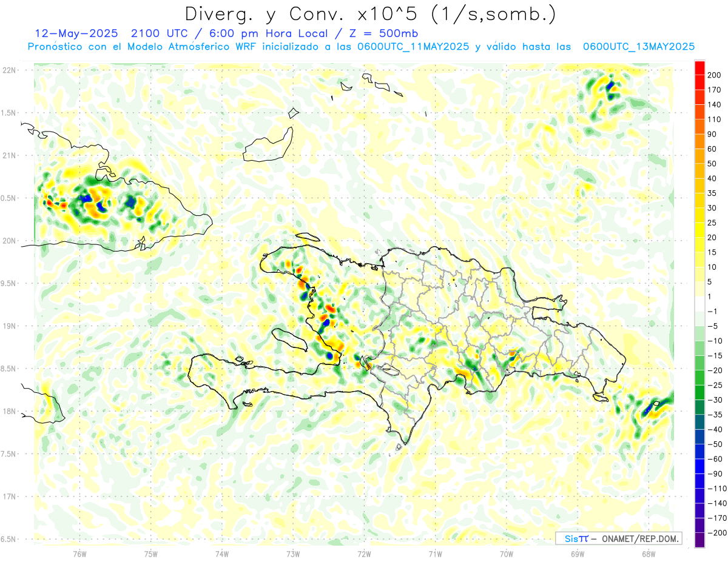The image size is (728, 562).
Task: Select the "-5" colorbar label
Action: click(x=714, y=326)
